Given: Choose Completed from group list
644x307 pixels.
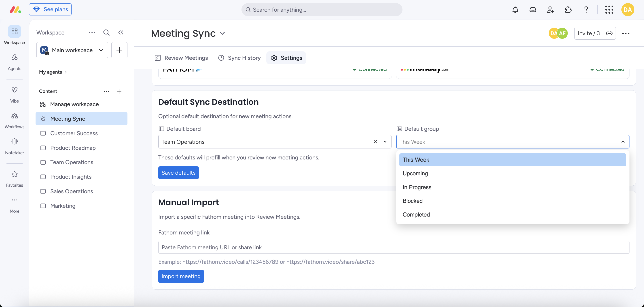Looking at the screenshot, I should 513,215.
